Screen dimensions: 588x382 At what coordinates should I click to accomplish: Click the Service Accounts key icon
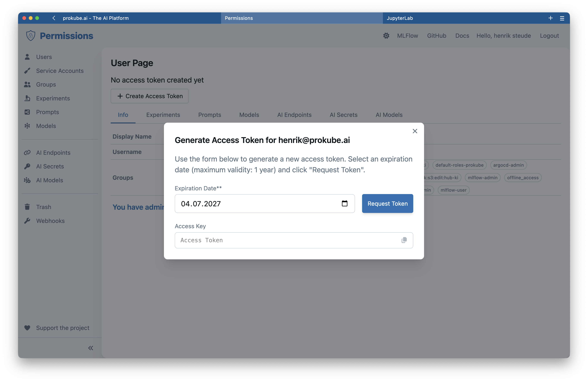(27, 71)
